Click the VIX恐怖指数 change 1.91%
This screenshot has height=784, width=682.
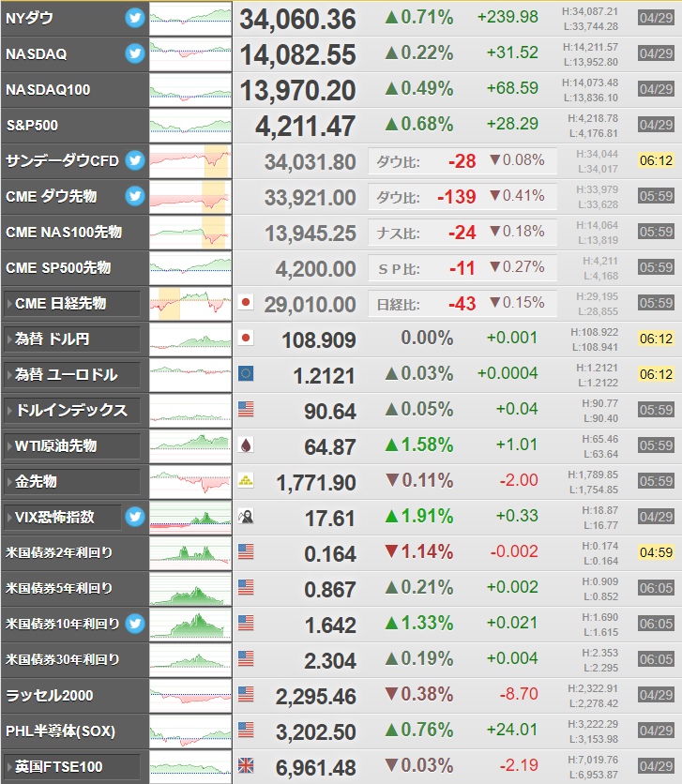pos(419,516)
